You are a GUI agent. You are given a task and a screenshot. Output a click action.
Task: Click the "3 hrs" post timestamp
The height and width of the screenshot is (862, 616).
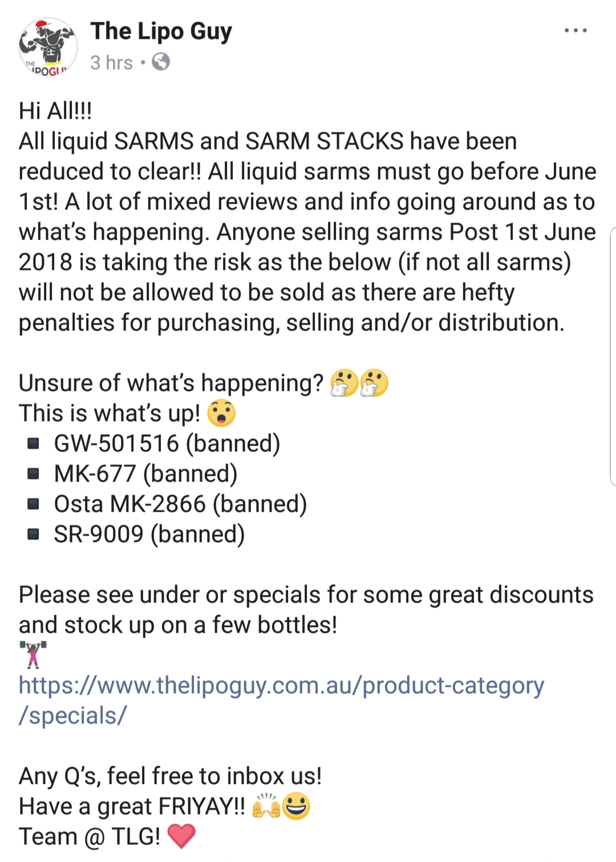coord(111,62)
